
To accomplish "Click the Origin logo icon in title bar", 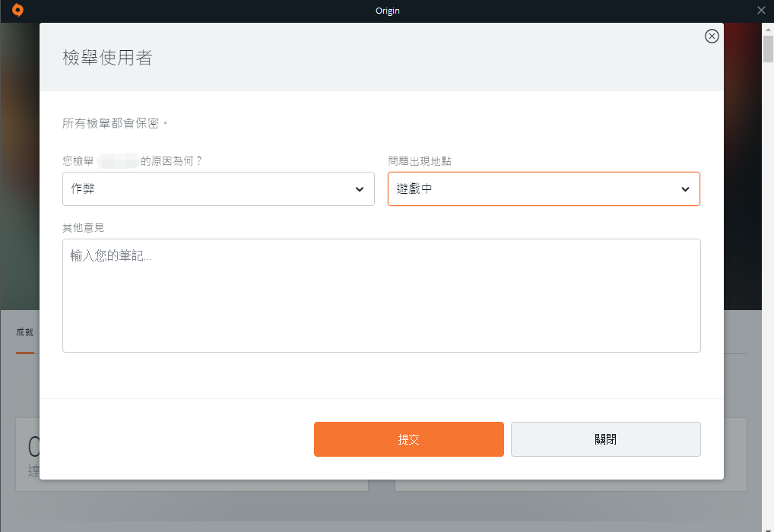I will coord(17,10).
